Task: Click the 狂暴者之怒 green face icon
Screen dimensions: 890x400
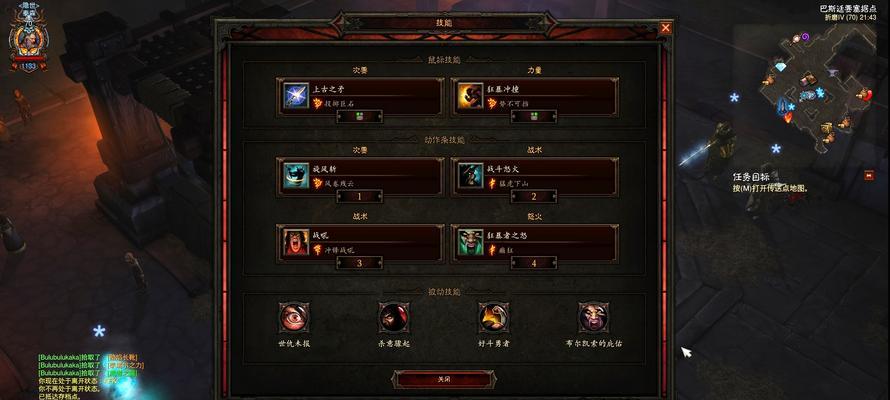Action: point(471,242)
